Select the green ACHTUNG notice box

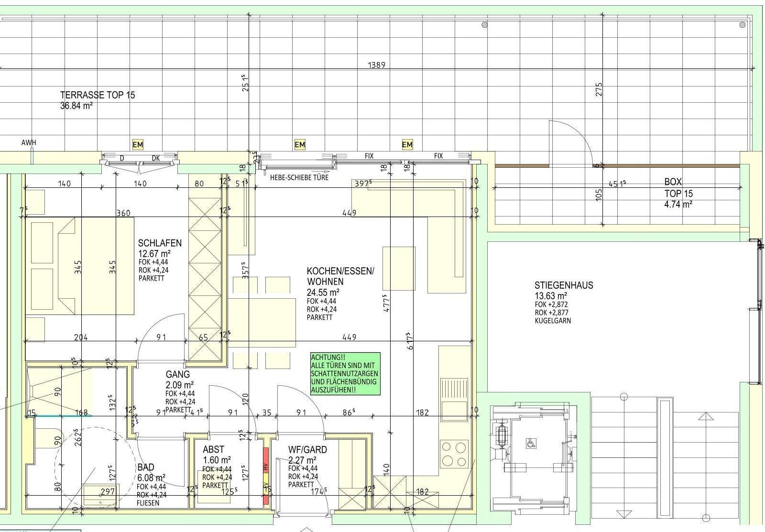345,374
